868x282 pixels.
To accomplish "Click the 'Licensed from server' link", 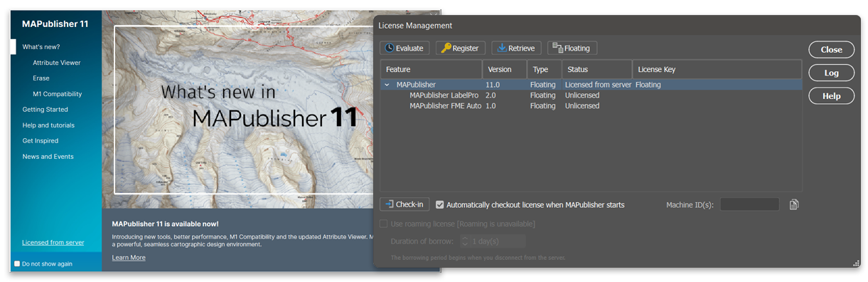I will tap(53, 242).
